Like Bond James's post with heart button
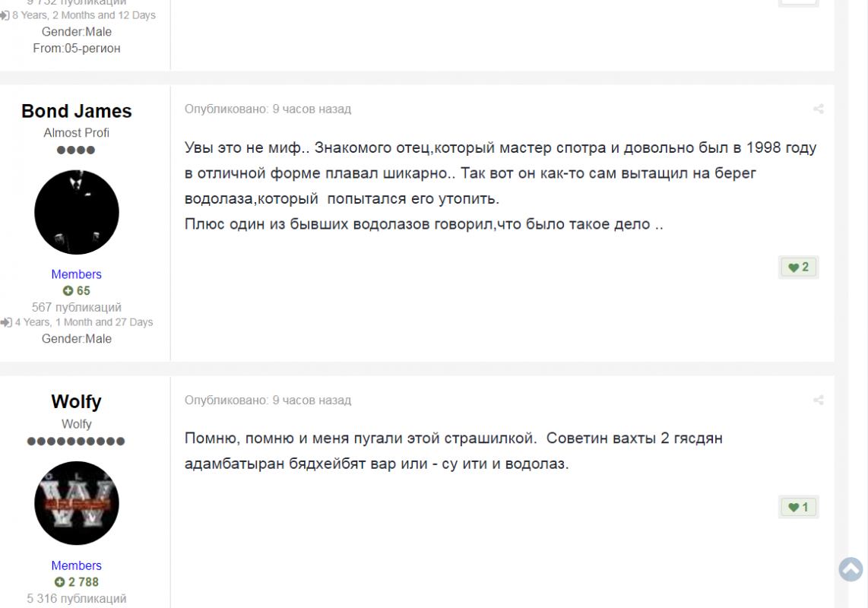Viewport: 868px width, 608px height. coord(798,268)
